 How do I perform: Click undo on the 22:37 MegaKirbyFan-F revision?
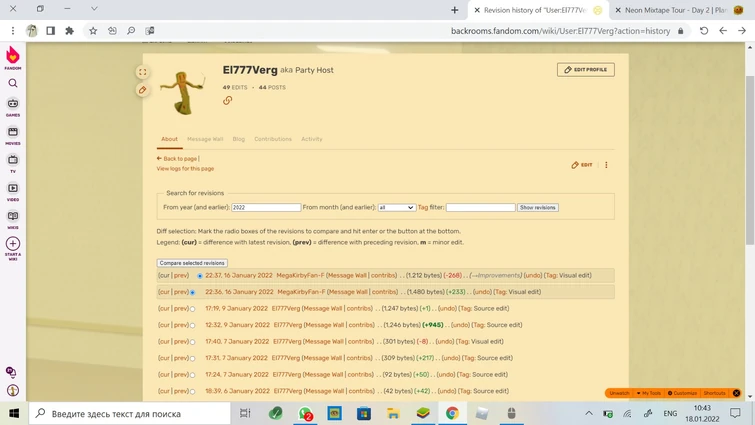533,276
